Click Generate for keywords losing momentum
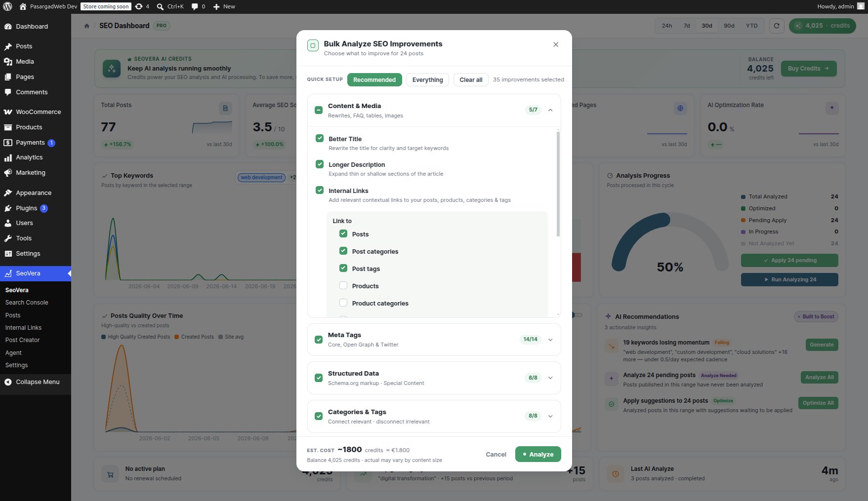This screenshot has height=501, width=868. pyautogui.click(x=822, y=345)
